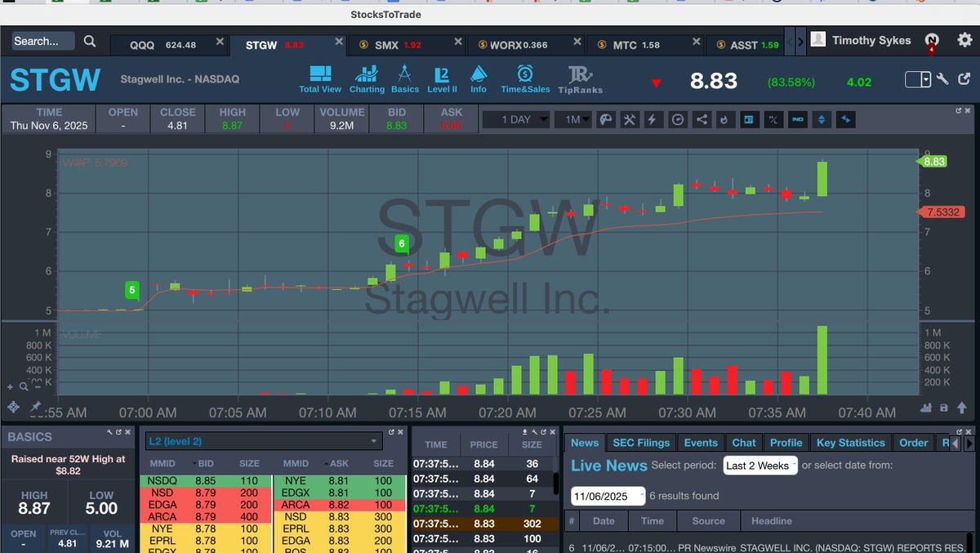Expand the 1M interval dropdown

[573, 119]
